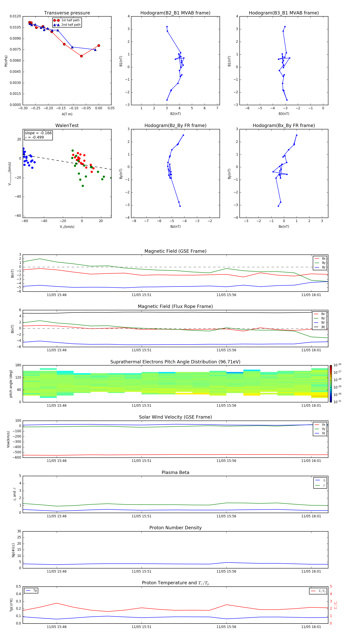The image size is (351, 644).
Task: Click the "Hodogram(Bz_By FR frame)" title
Action: (175, 125)
